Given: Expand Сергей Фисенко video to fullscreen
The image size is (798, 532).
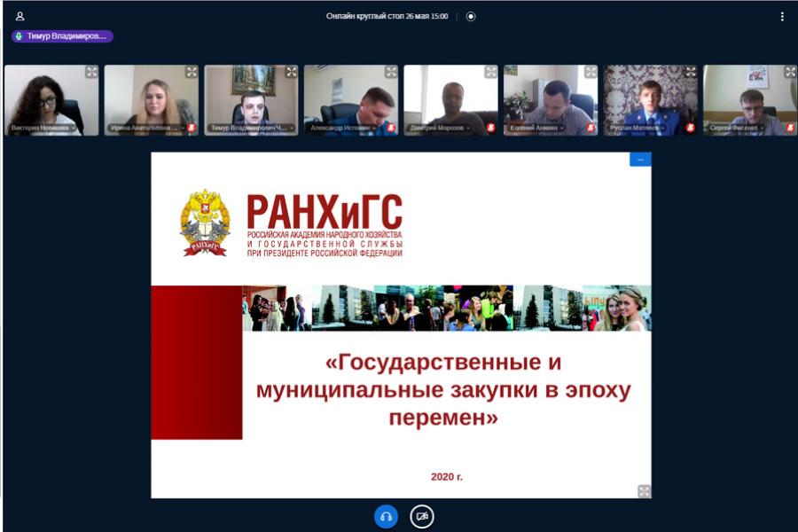Looking at the screenshot, I should [790, 72].
